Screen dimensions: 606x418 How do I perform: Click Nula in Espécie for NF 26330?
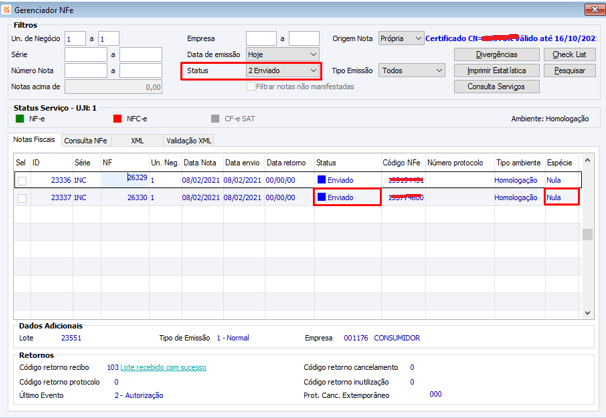point(553,197)
